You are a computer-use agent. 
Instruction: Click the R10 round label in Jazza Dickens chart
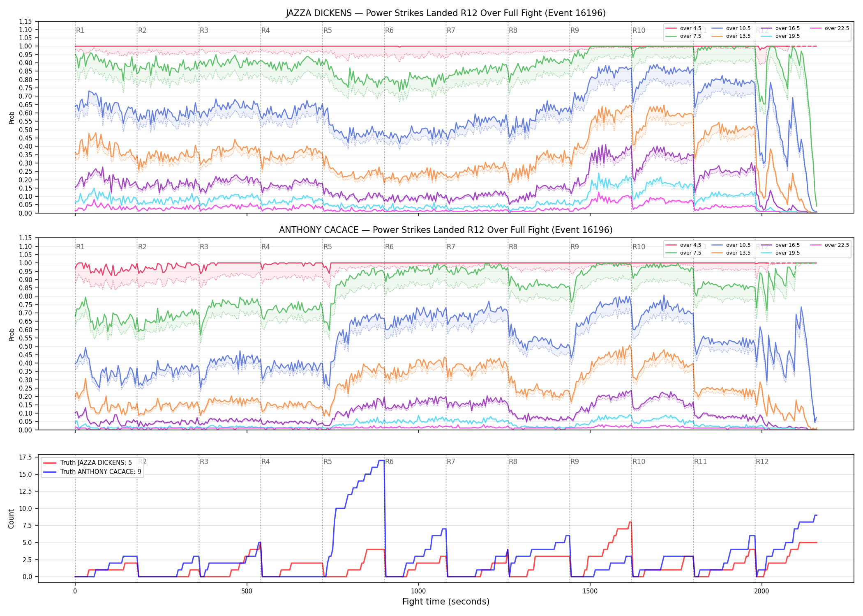639,30
